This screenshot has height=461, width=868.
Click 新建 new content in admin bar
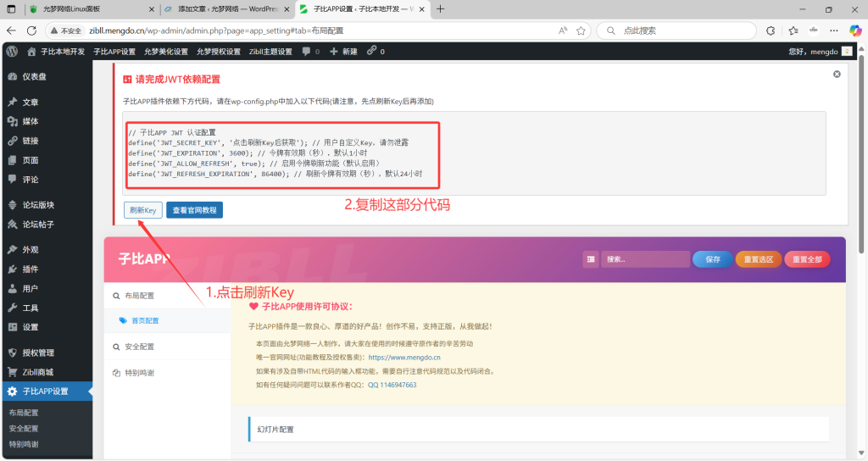(344, 52)
